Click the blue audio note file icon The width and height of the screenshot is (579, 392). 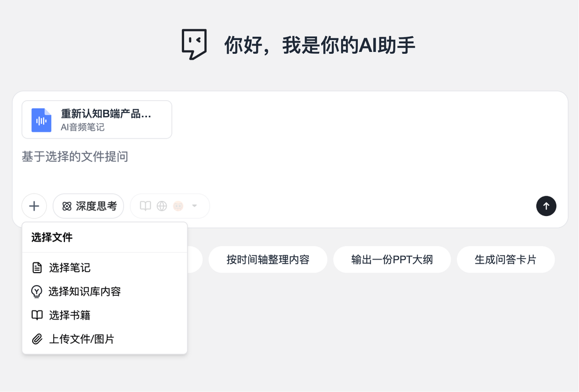[41, 120]
